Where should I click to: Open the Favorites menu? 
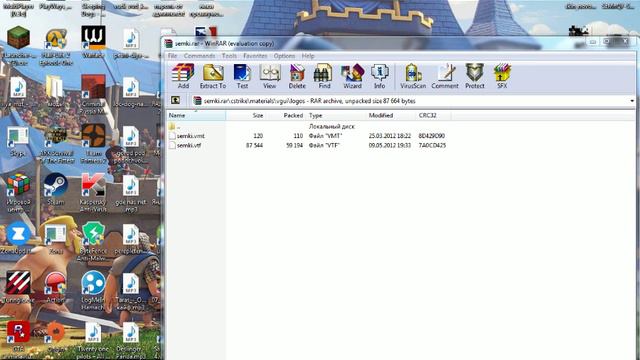[255, 56]
